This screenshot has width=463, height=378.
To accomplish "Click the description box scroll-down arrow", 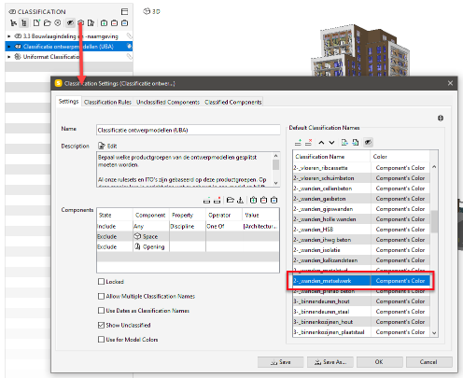I will 276,183.
